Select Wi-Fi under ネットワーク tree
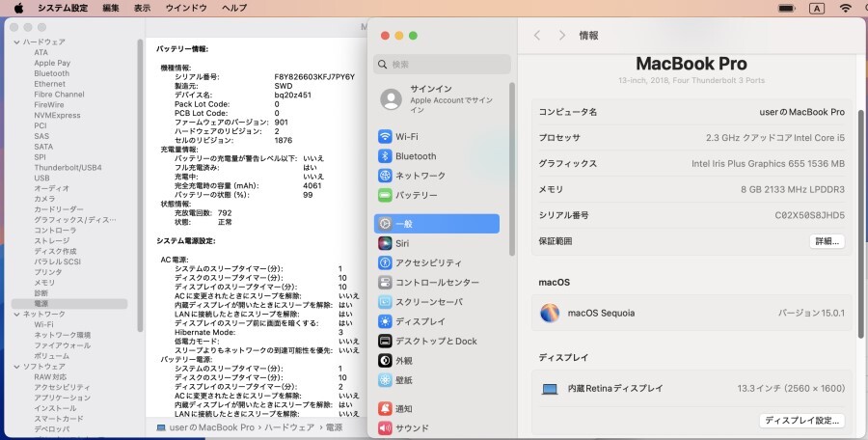Viewport: 868px width, 440px height. [x=43, y=325]
